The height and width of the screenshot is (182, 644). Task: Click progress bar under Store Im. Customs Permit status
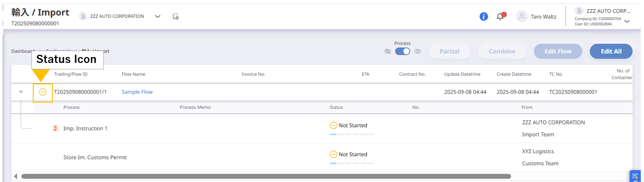click(352, 163)
